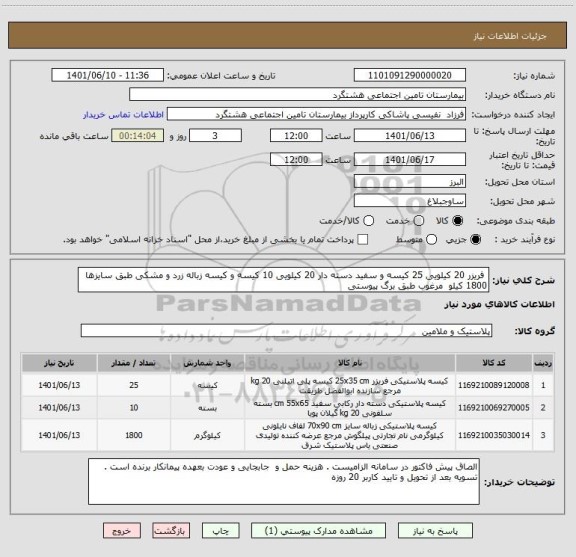Click the remaining days field showing 3

(215, 136)
